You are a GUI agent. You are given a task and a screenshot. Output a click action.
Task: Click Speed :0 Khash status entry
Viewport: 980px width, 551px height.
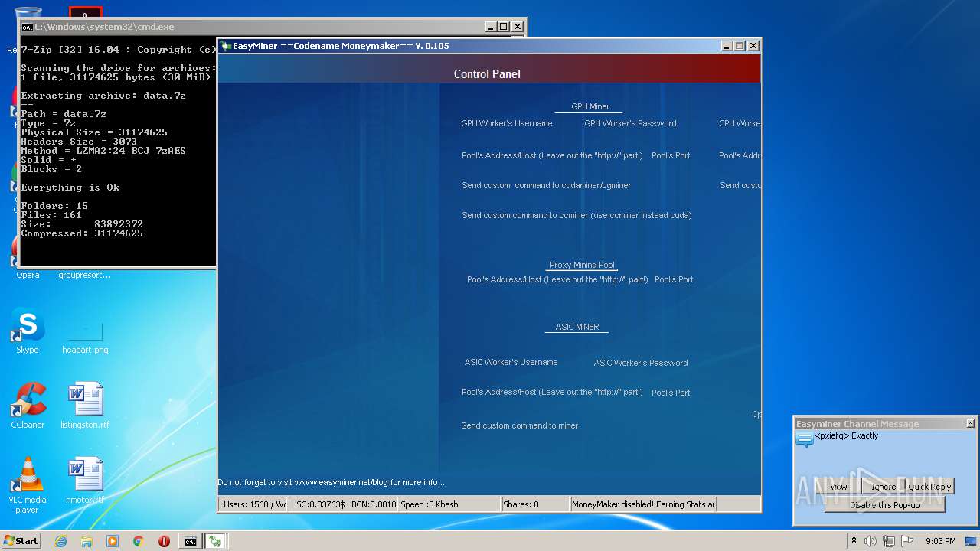pos(449,504)
